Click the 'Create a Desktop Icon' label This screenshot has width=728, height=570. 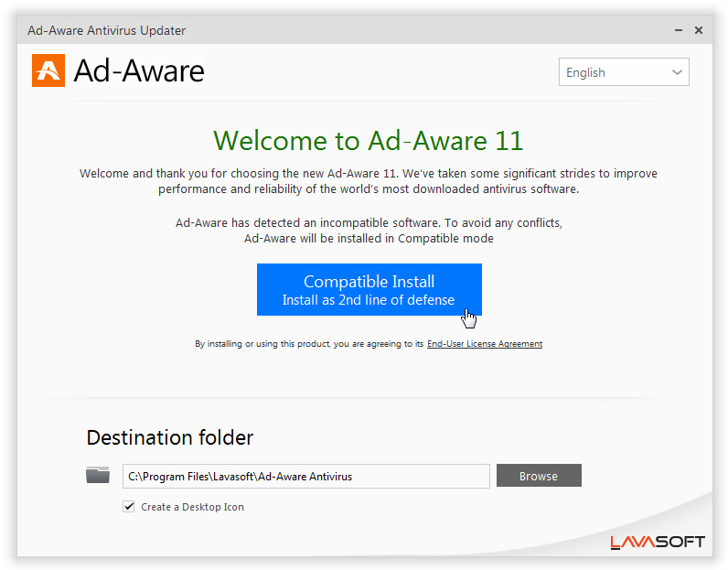coord(192,507)
